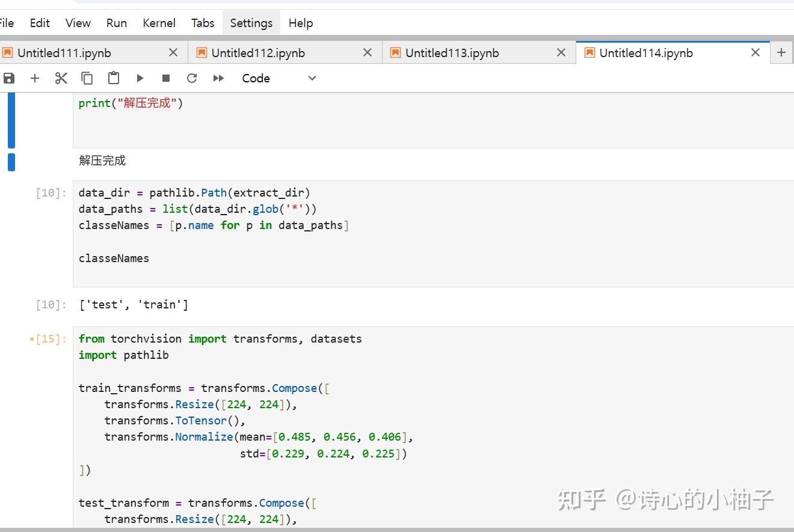Cut selected cell with scissors icon
The width and height of the screenshot is (794, 532).
61,78
